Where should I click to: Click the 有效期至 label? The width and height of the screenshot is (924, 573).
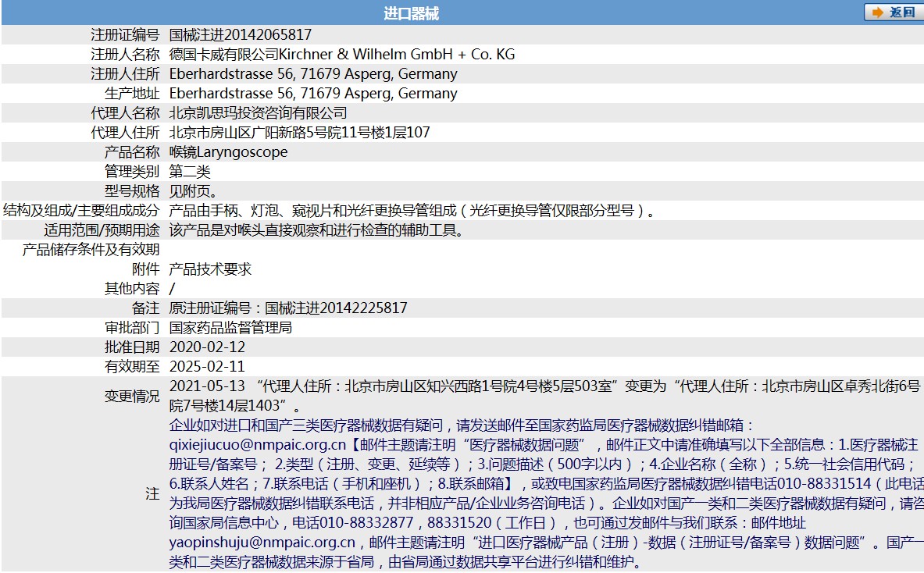pos(132,366)
